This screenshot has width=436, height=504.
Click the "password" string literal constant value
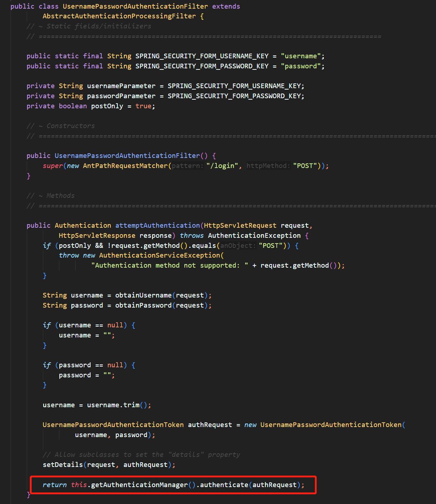click(300, 66)
